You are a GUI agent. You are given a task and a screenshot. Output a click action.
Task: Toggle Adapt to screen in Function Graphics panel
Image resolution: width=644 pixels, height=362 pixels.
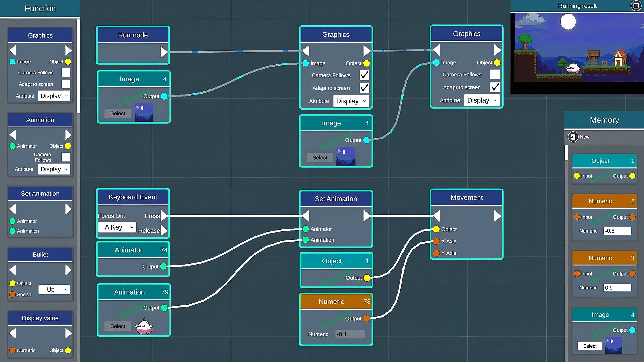click(x=66, y=84)
